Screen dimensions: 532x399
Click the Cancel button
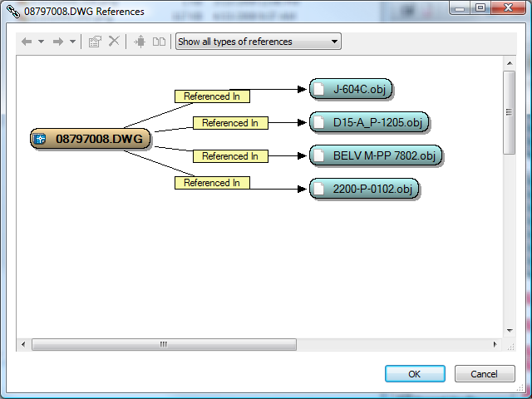485,374
